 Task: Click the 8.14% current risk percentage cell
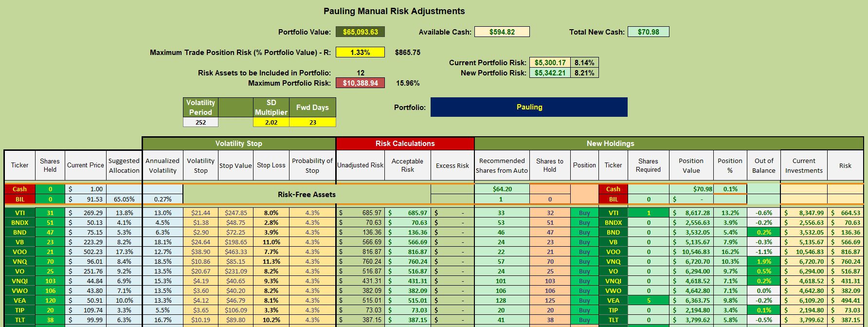coord(584,62)
